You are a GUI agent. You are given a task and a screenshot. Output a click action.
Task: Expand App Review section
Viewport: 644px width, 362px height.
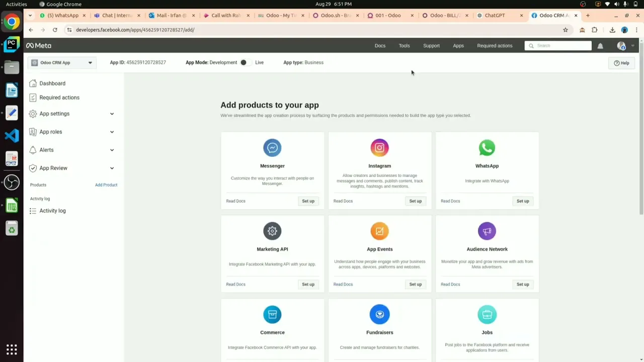(72, 168)
